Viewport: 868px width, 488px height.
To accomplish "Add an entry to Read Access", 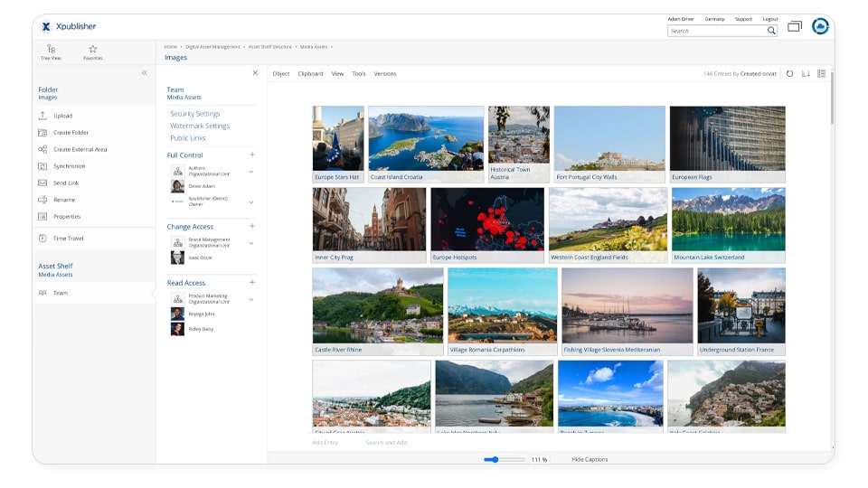I will point(252,283).
